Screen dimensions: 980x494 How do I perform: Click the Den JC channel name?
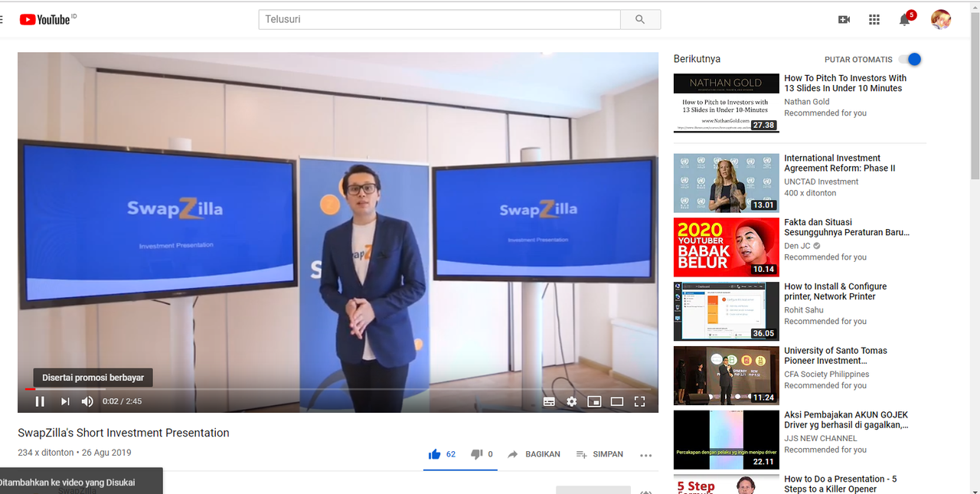pos(797,246)
